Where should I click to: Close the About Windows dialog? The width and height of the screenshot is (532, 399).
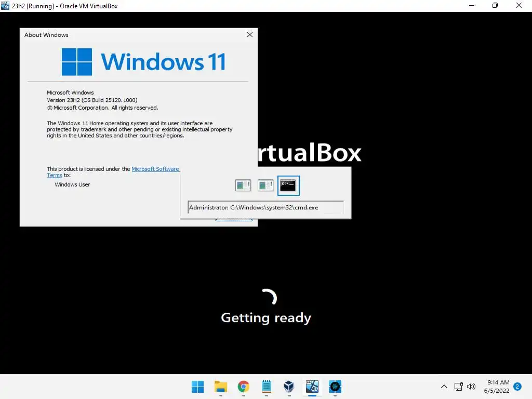click(250, 35)
